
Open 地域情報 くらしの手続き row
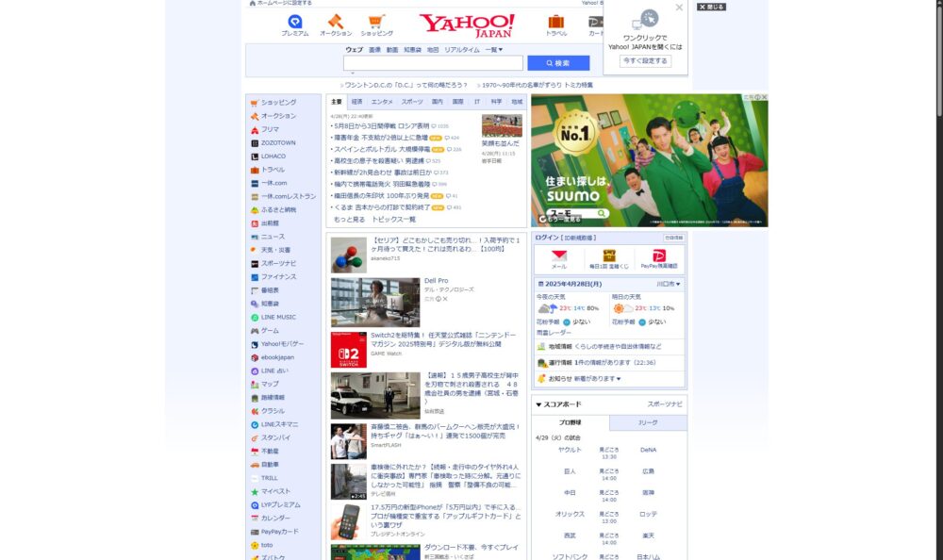(x=608, y=347)
